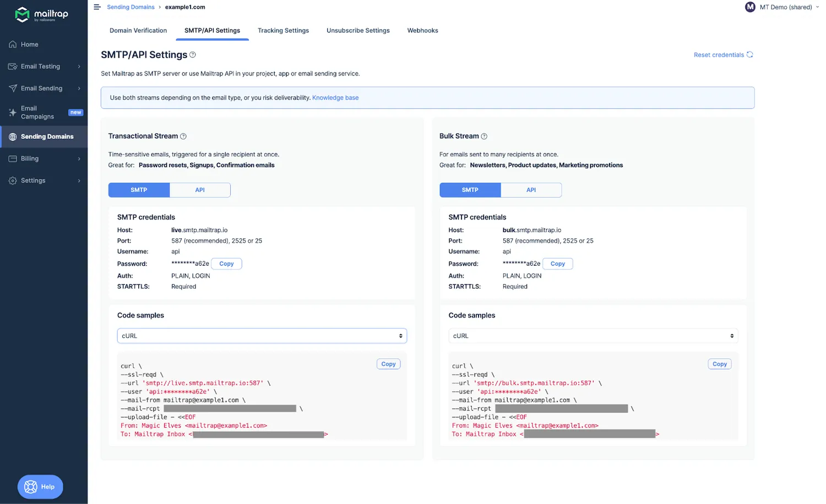The width and height of the screenshot is (826, 504).
Task: Switch to the Webhooks tab
Action: (423, 31)
